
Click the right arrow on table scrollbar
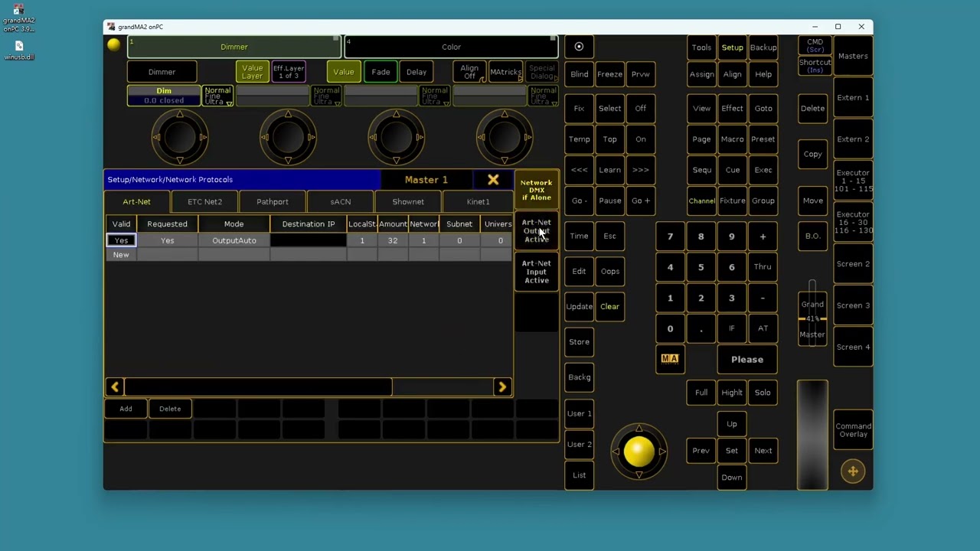pyautogui.click(x=502, y=387)
